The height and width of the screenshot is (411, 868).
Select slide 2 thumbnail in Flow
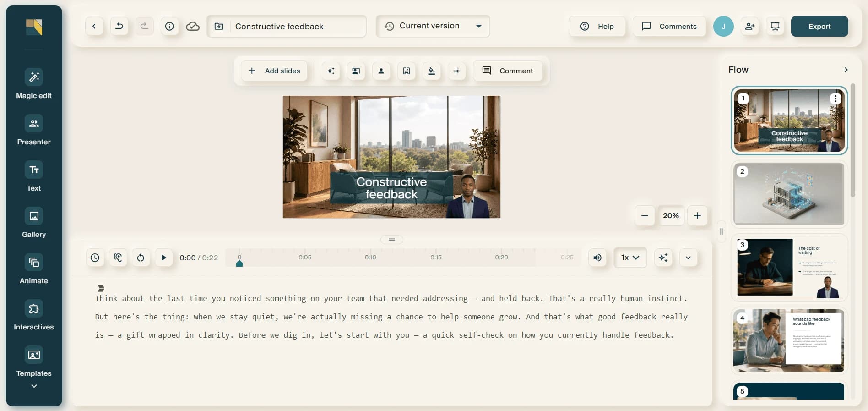point(789,194)
